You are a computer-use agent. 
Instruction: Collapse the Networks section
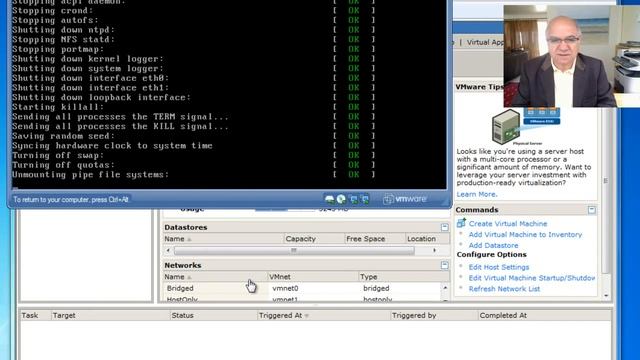point(444,265)
